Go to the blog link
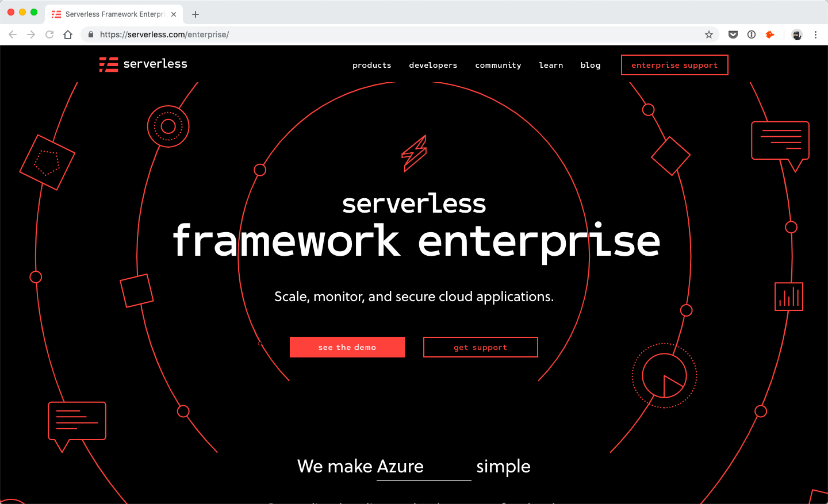 [x=591, y=66]
